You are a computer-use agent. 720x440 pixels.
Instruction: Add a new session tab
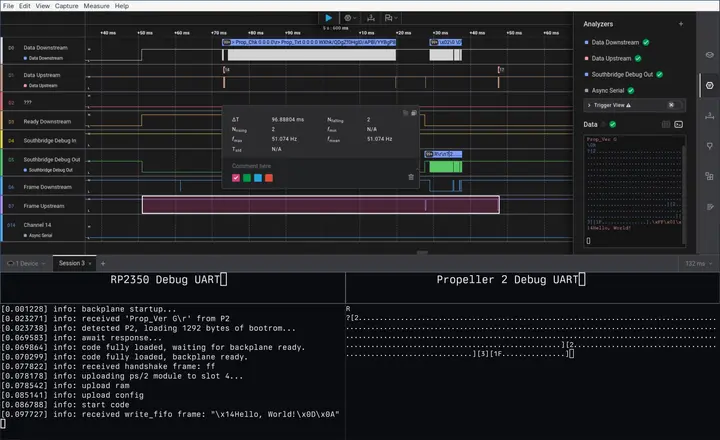point(103,263)
